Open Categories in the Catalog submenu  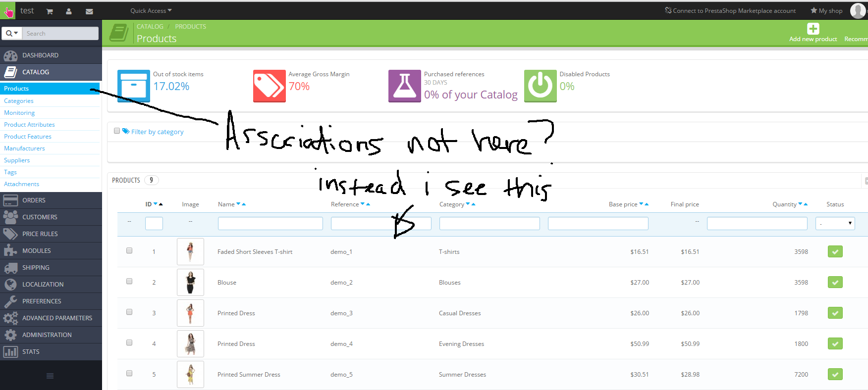(x=19, y=101)
